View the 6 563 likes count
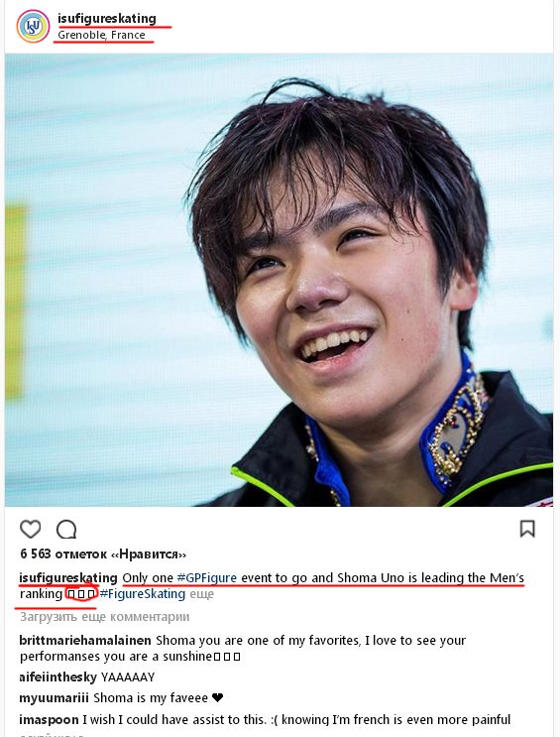The width and height of the screenshot is (560, 737). (x=103, y=554)
